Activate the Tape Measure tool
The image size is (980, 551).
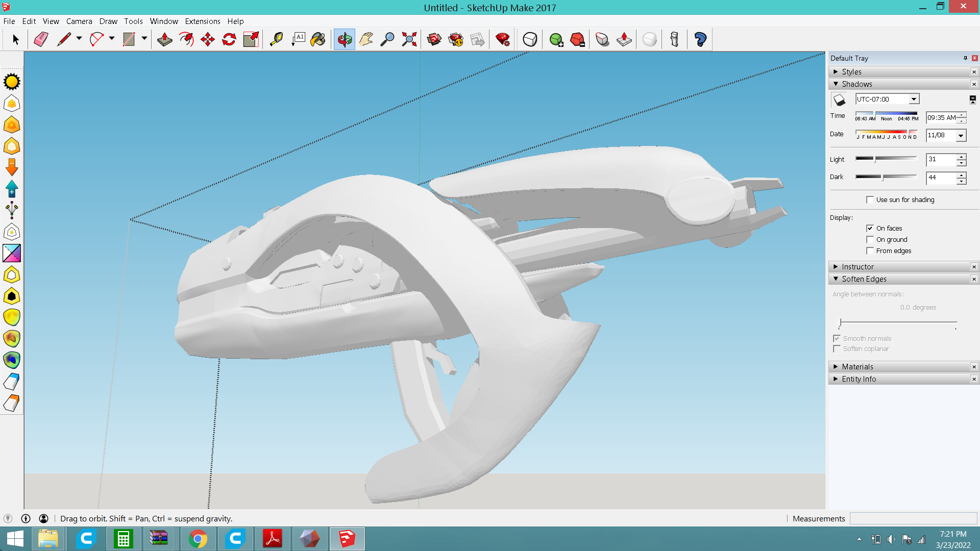pyautogui.click(x=276, y=39)
